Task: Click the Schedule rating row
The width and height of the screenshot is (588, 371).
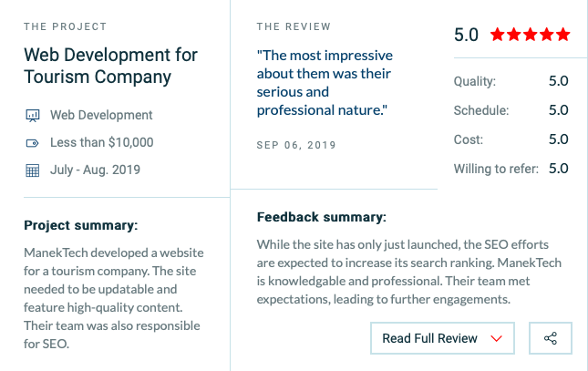Action: [x=511, y=110]
